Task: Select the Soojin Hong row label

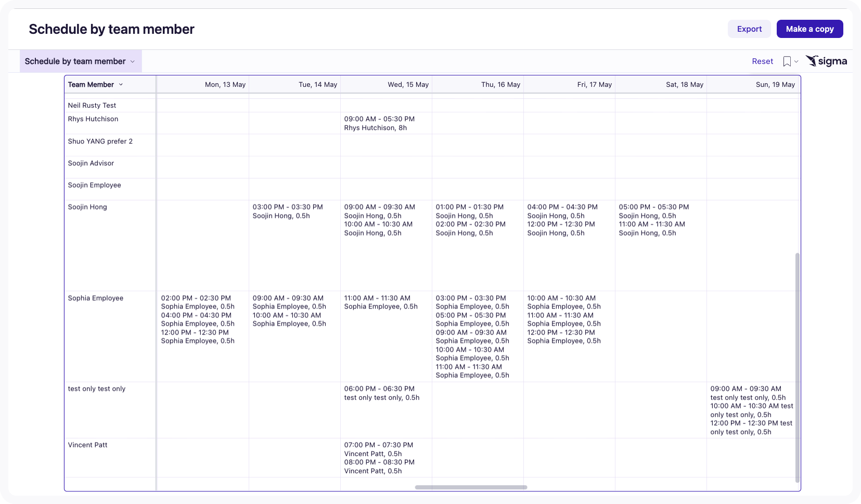Action: (87, 206)
